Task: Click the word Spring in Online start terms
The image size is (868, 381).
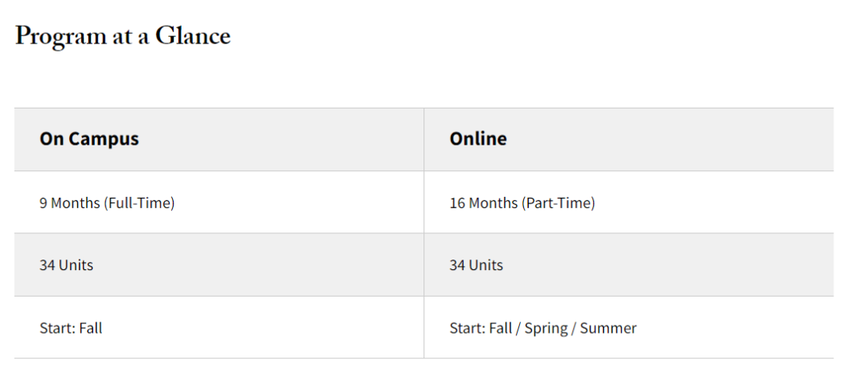Action: (546, 329)
